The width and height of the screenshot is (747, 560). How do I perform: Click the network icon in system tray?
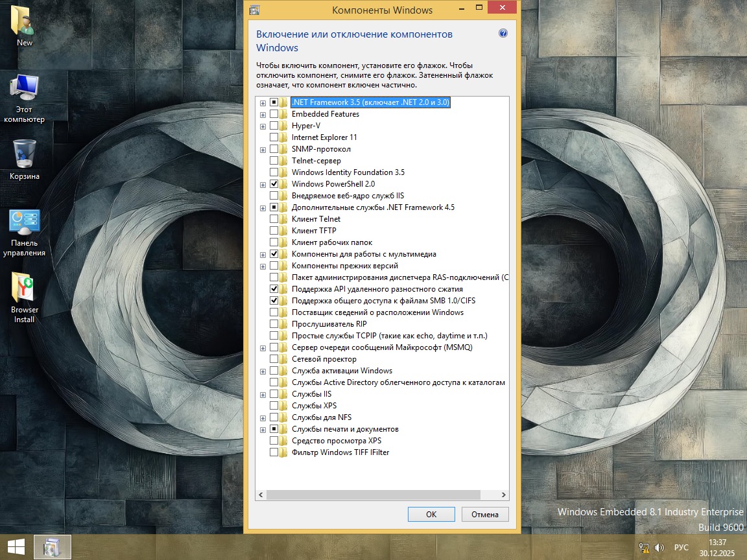(x=644, y=548)
